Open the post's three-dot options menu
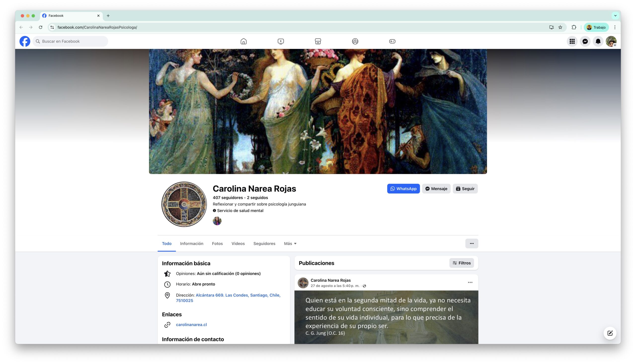Viewport: 636px width, 364px height. (470, 282)
